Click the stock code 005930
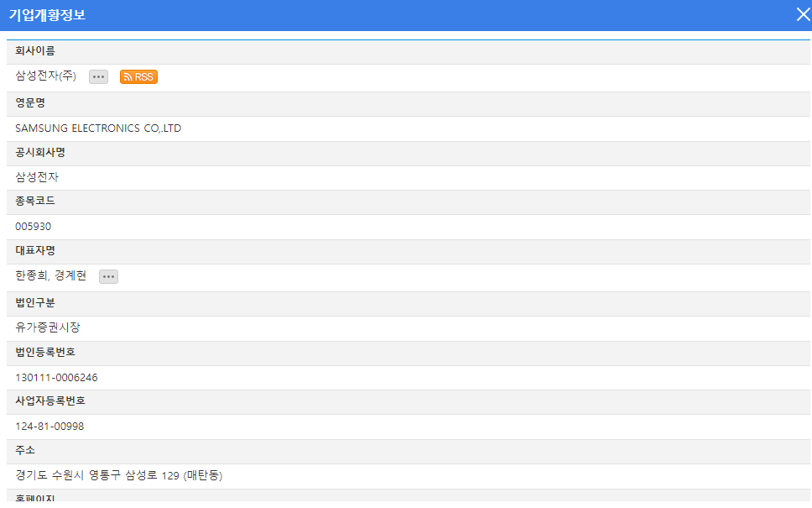This screenshot has width=812, height=508. click(34, 227)
